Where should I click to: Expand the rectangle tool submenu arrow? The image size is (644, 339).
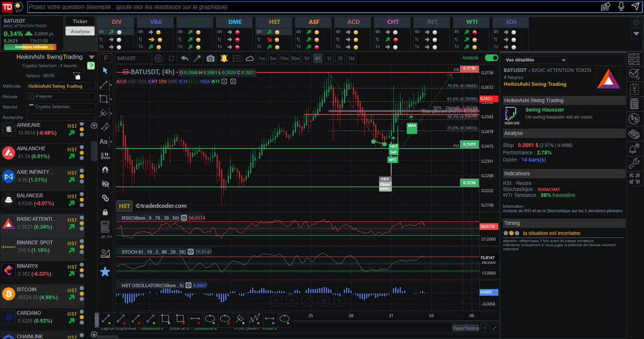pos(112,99)
